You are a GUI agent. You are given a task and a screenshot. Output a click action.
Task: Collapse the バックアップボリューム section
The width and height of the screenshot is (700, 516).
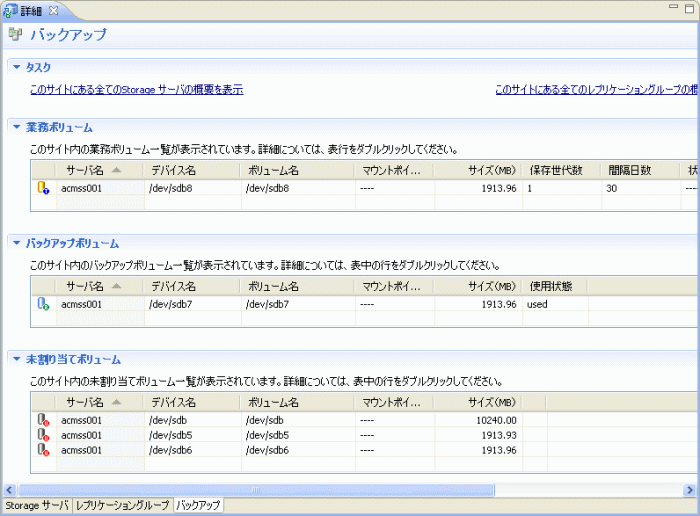click(x=17, y=243)
